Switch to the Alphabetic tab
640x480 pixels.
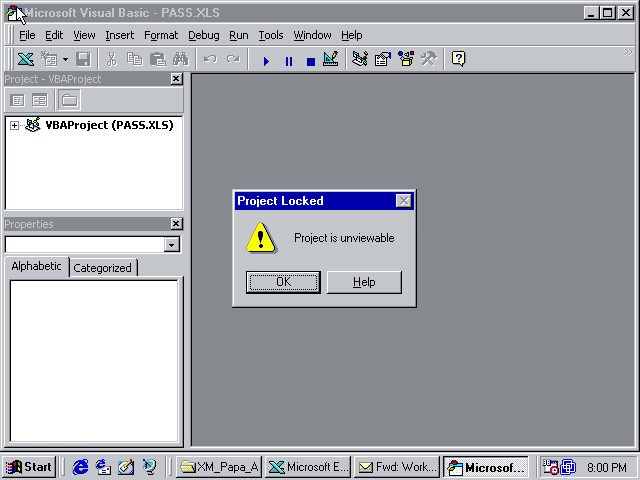point(36,267)
